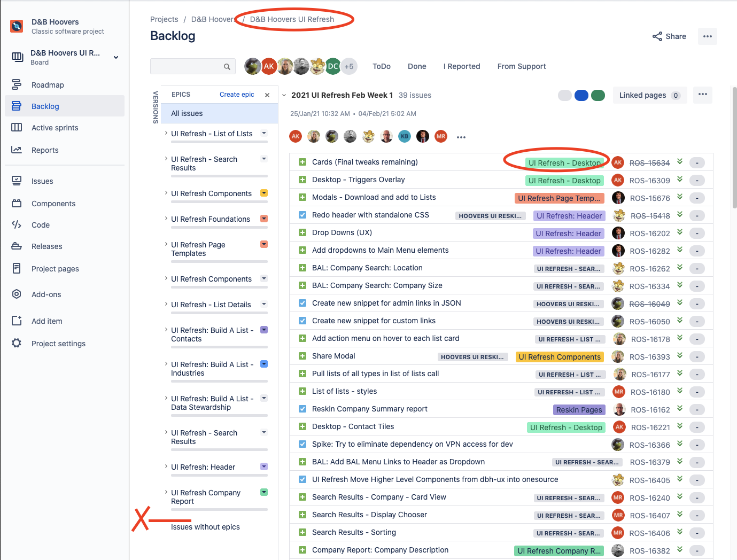Click task icon for Spike VPN access issue

click(302, 444)
